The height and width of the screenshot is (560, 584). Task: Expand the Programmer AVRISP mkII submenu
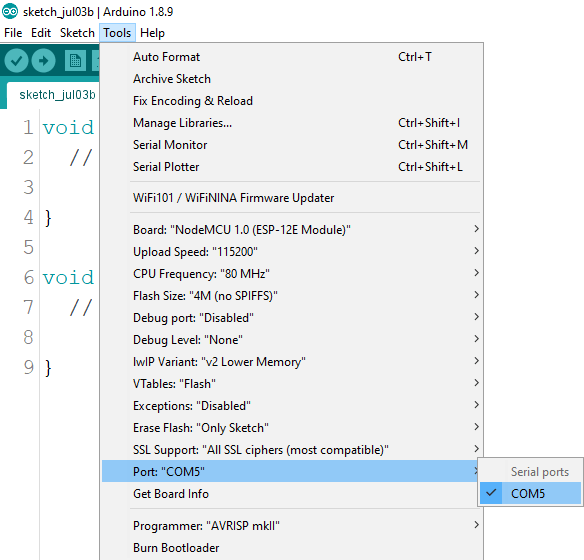292,525
